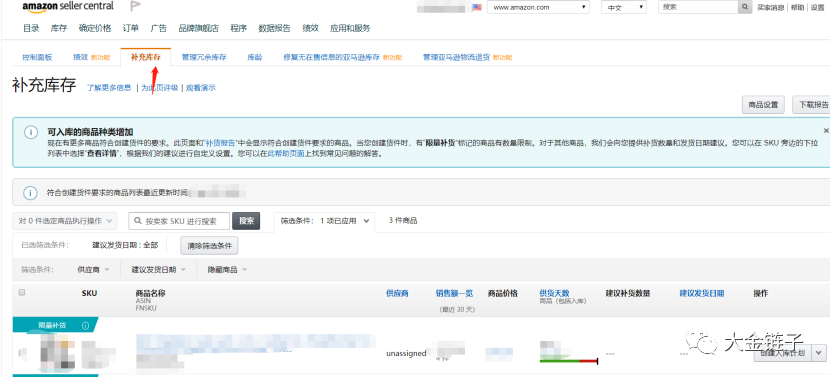
Task: Switch to the 库龄 tab
Action: coord(255,57)
